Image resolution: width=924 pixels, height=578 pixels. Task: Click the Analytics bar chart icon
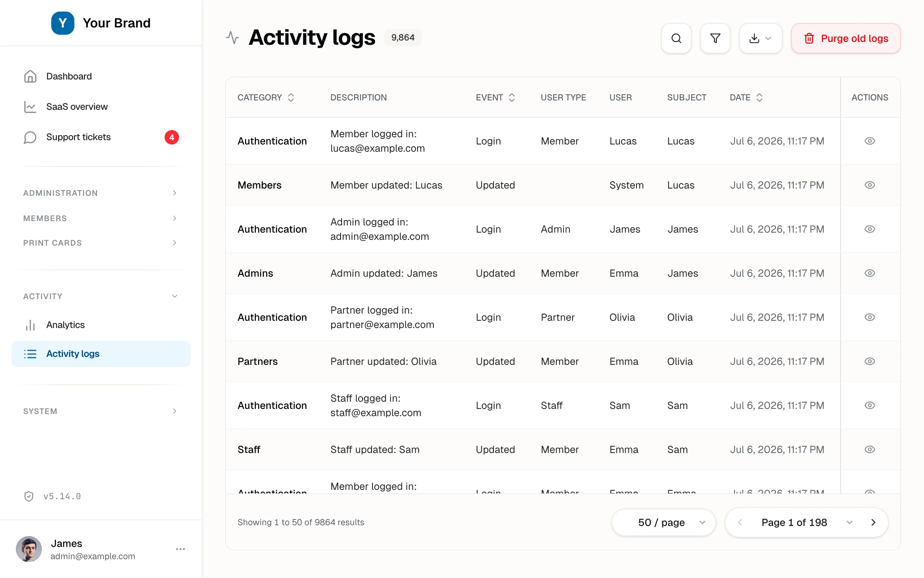point(30,325)
